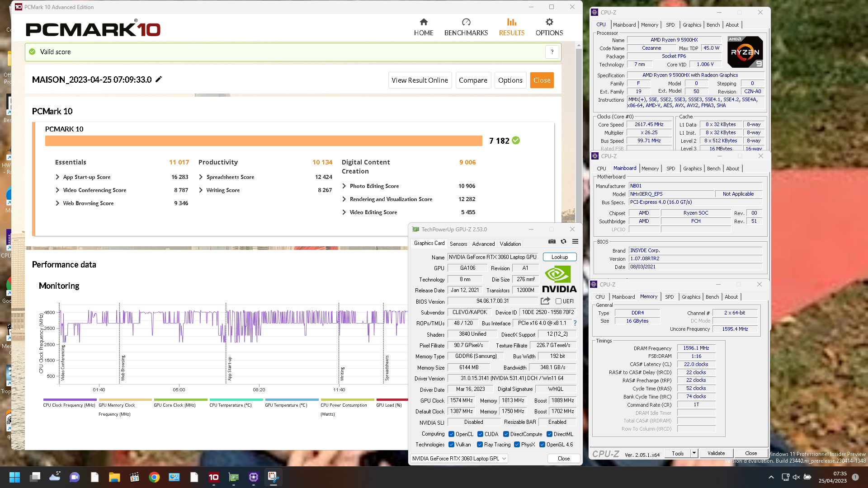Click the Ryzen 9 logo in CPU-Z
The width and height of the screenshot is (868, 488).
(745, 52)
